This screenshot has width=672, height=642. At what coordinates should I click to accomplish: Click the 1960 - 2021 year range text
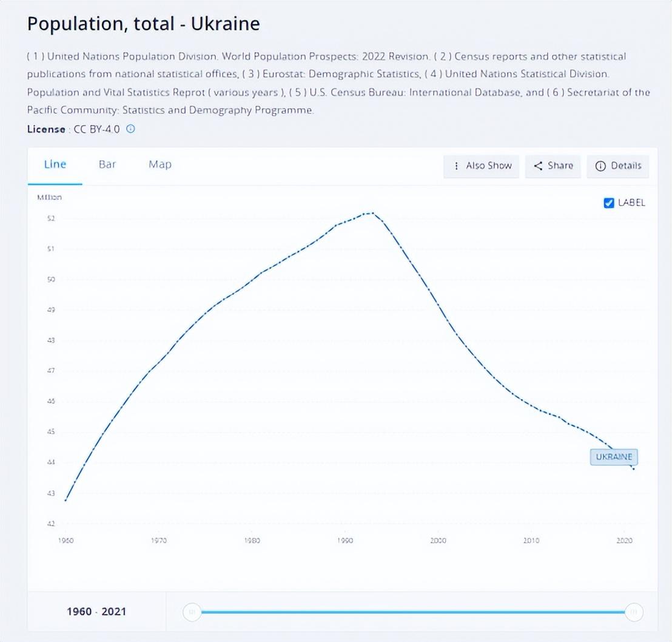(96, 612)
